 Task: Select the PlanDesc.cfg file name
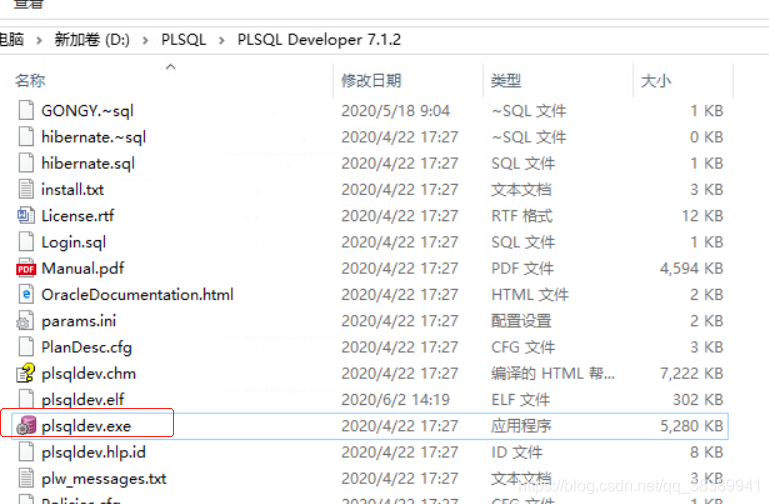(x=86, y=347)
